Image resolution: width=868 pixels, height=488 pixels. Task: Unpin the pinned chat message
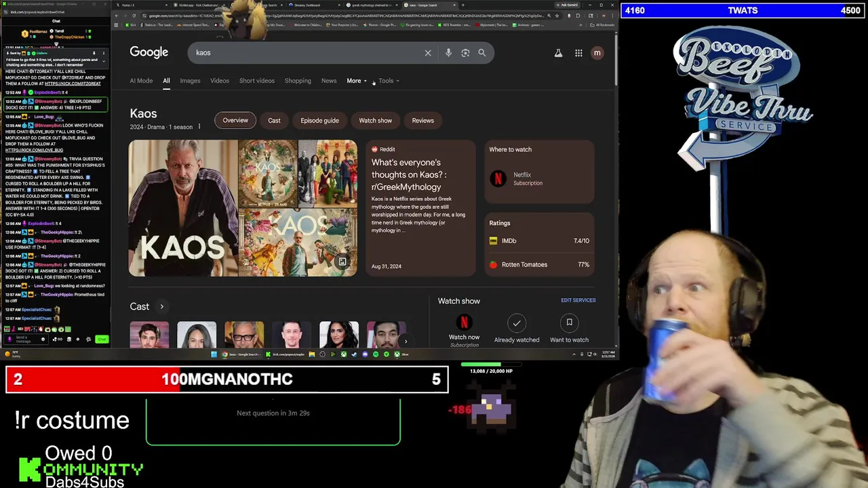94,53
